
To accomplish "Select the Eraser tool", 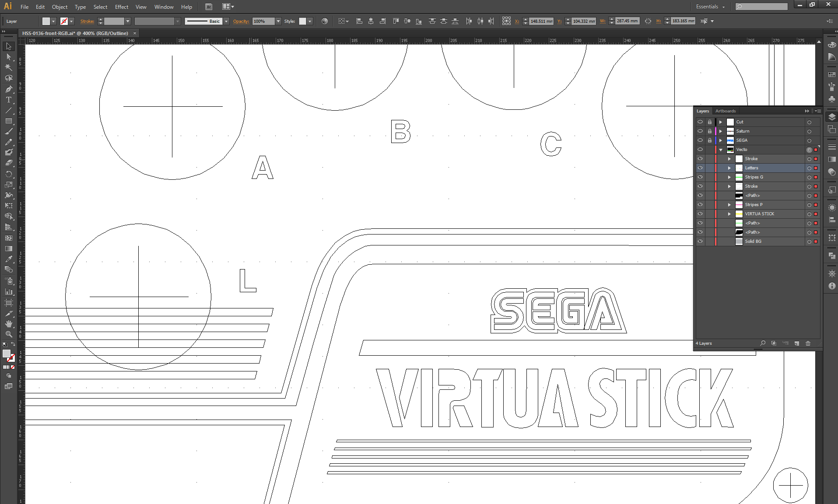I will (9, 163).
